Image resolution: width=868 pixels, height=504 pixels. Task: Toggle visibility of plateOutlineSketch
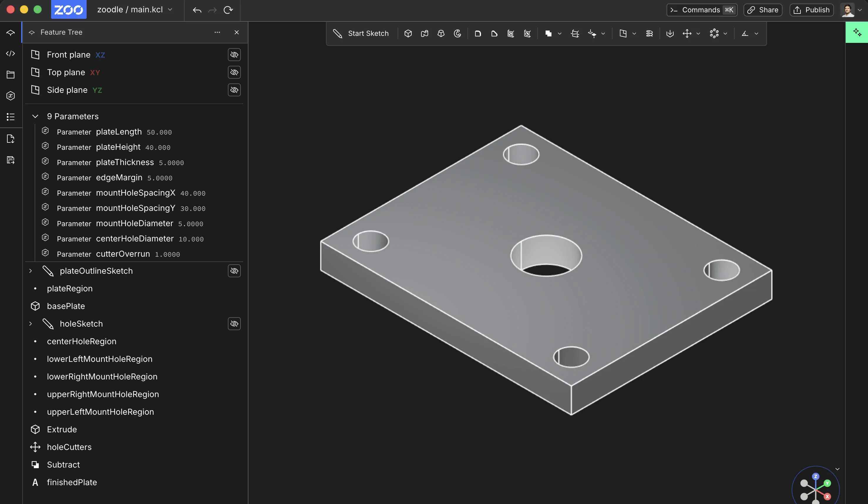click(x=234, y=271)
